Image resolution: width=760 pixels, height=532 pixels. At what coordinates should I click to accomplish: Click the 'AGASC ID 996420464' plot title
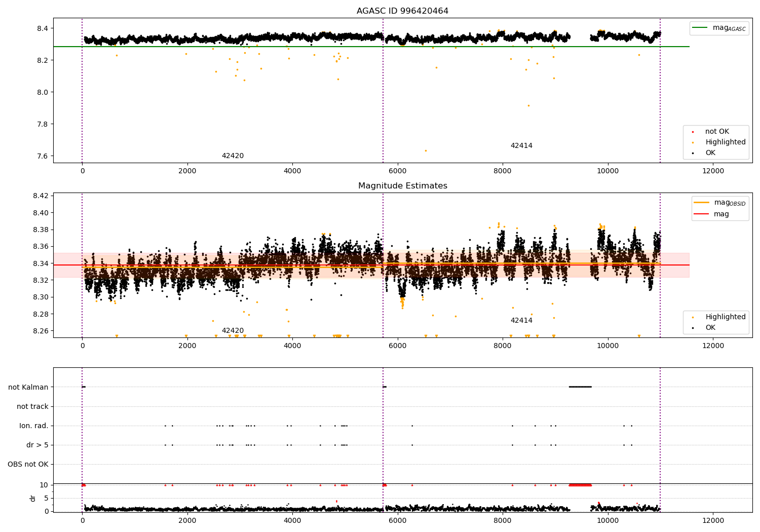tap(402, 11)
